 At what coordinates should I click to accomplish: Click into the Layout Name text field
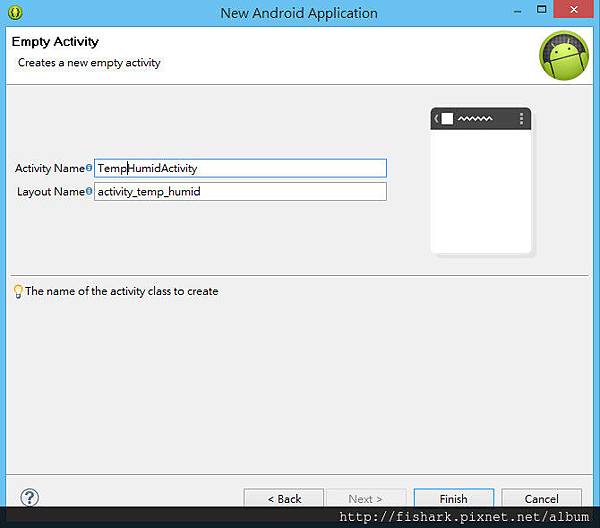click(240, 191)
